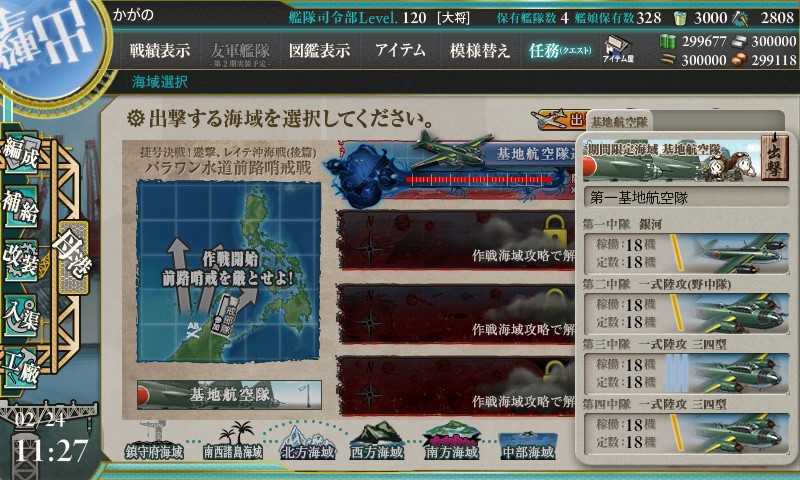Toggle the 出撃 sortie sign on air base panel
800x480 pixels.
[x=774, y=158]
